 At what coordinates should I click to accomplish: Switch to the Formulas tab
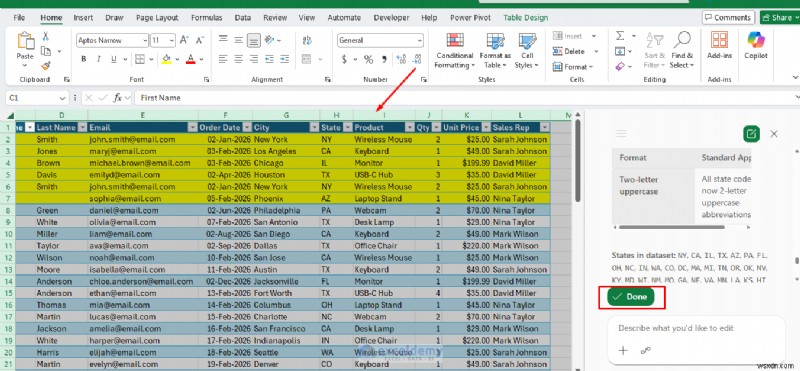(x=207, y=18)
